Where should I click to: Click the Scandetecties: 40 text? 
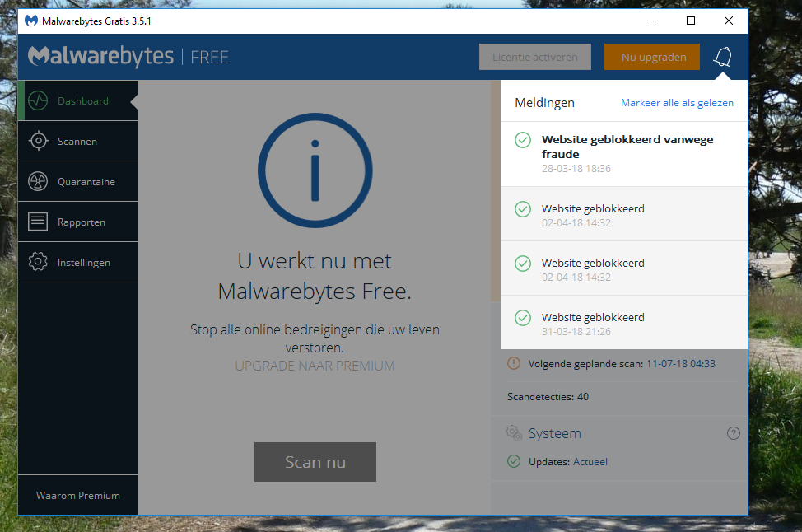coord(548,396)
